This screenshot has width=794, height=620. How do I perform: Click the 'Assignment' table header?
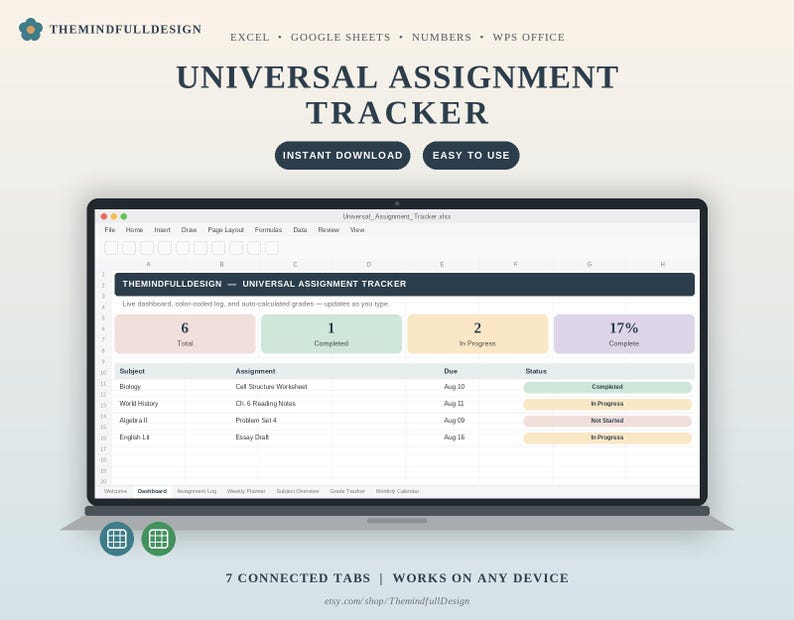pos(255,371)
